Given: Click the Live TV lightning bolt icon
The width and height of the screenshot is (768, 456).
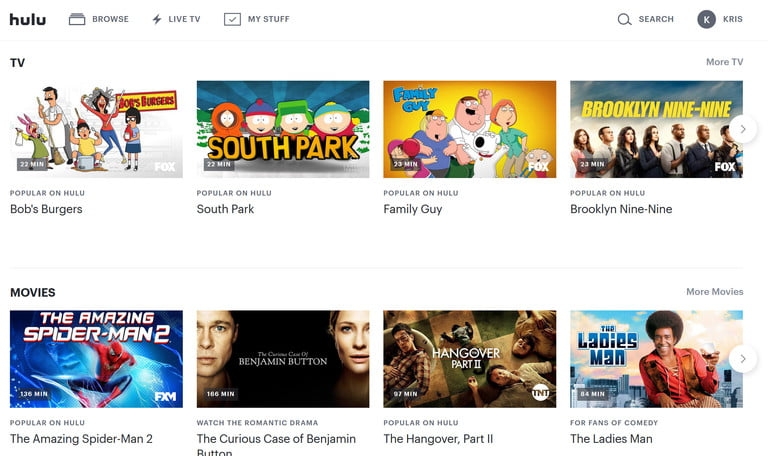Looking at the screenshot, I should point(157,19).
